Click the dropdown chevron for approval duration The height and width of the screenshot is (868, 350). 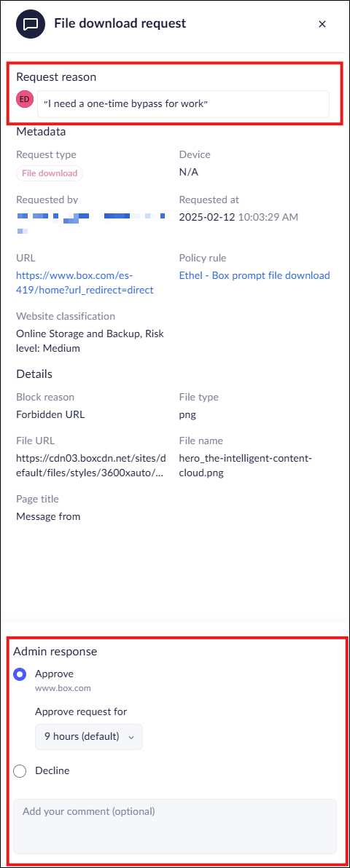coord(131,738)
